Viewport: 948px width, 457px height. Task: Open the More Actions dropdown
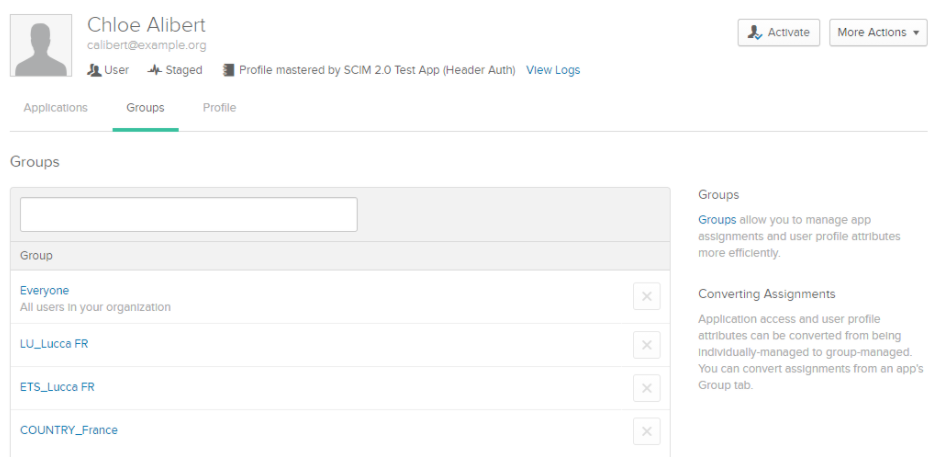tap(878, 33)
